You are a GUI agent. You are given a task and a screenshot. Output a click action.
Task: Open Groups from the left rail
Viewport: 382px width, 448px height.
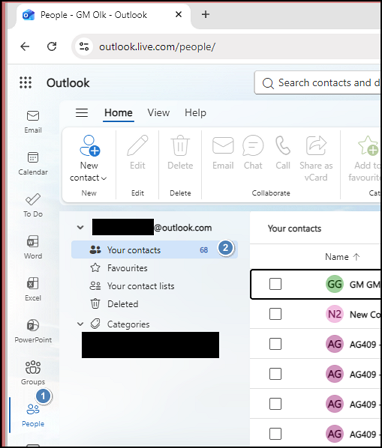point(33,373)
